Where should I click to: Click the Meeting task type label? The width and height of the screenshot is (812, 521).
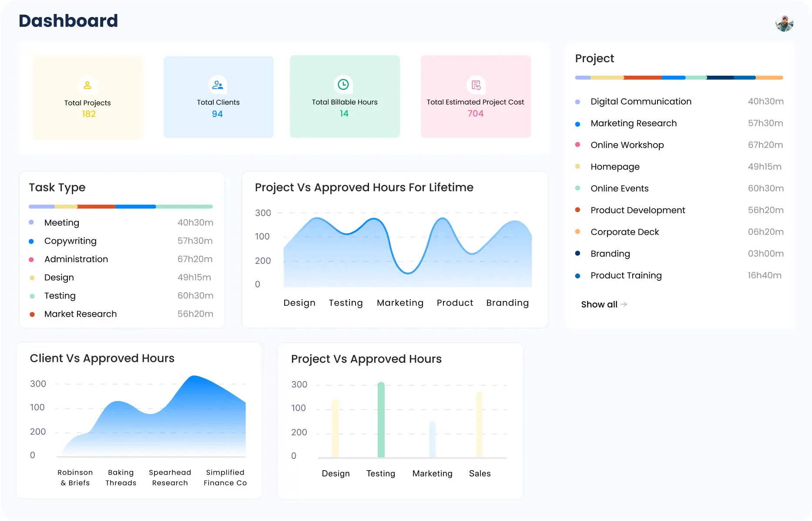[x=62, y=223]
